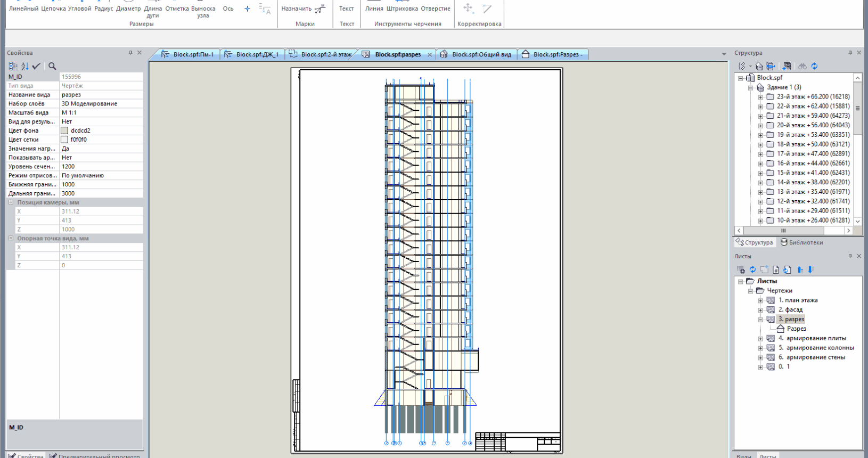Image resolution: width=868 pixels, height=458 pixels.
Task: Click the checkmark apply icon in Свойства
Action: tap(36, 66)
